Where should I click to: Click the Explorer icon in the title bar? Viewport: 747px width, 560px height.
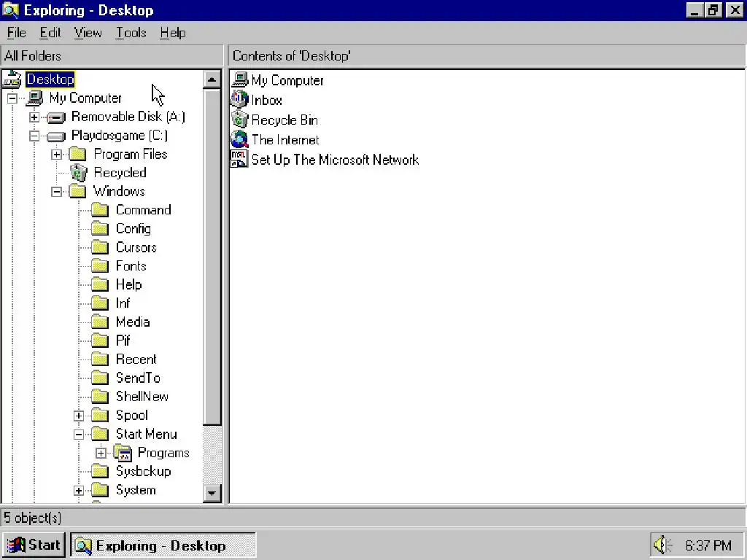click(x=11, y=10)
